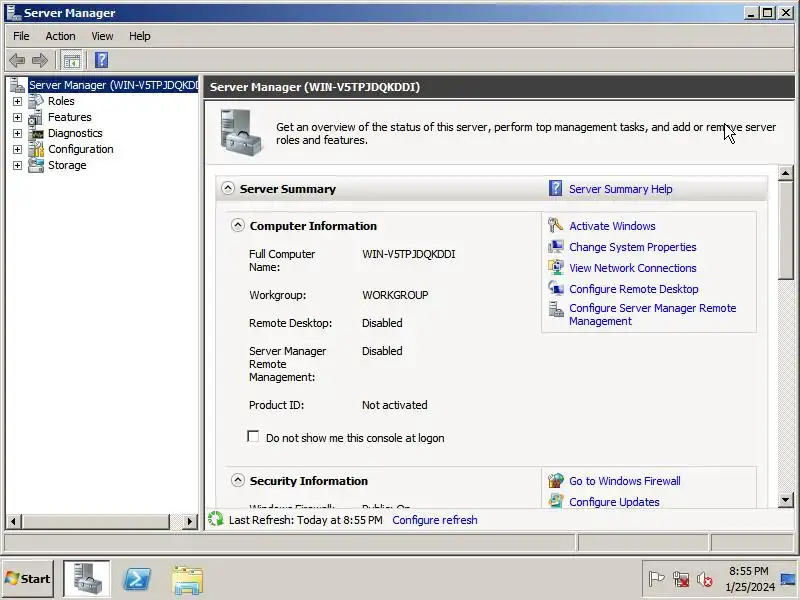Click the Configure Updates link
Viewport: 800px width, 600px height.
click(614, 502)
